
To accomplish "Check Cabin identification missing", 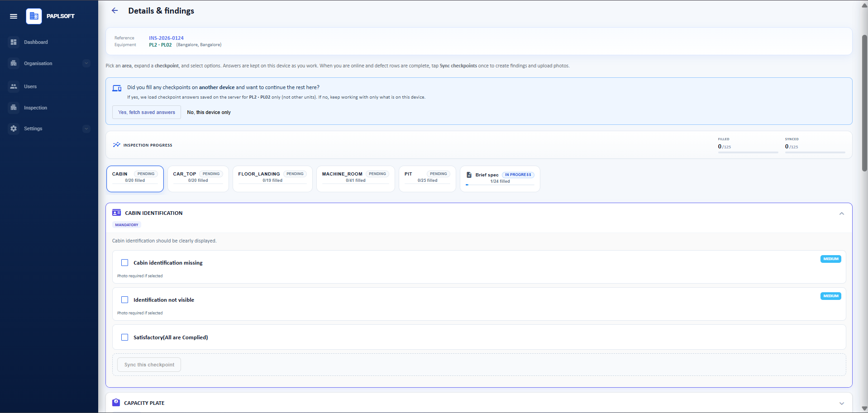I will pyautogui.click(x=124, y=263).
